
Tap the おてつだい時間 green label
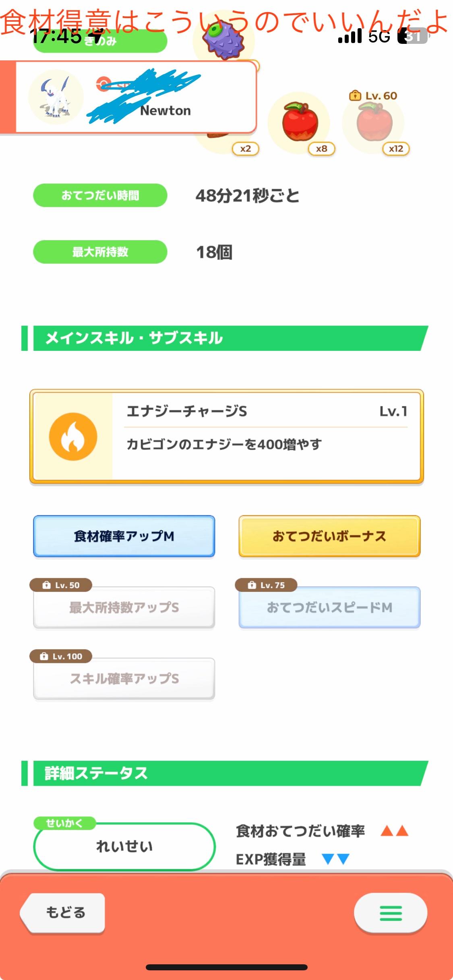(100, 196)
